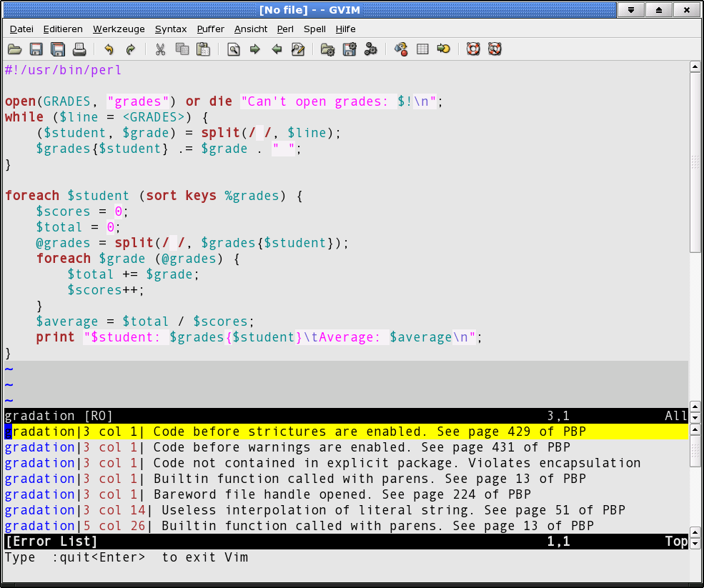Click the Run script gears icon
The width and height of the screenshot is (704, 588).
[x=371, y=49]
